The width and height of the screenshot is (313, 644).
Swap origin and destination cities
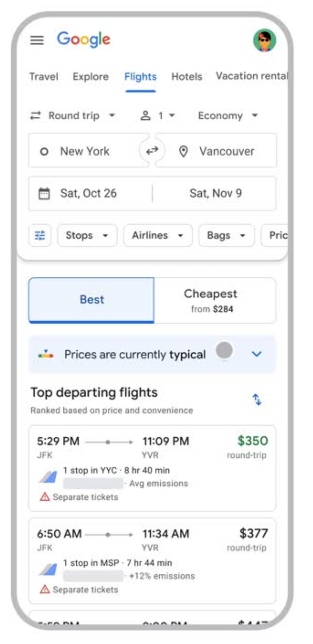(x=152, y=151)
